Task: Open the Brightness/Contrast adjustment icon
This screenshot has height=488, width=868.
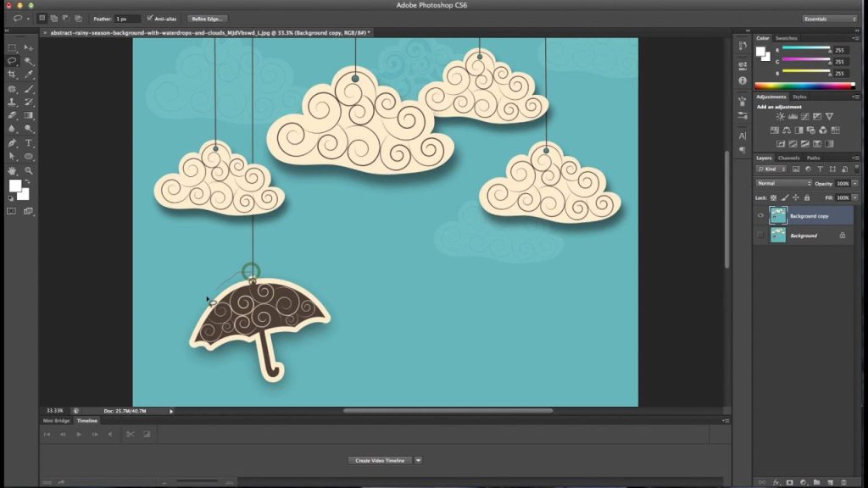Action: pos(779,116)
